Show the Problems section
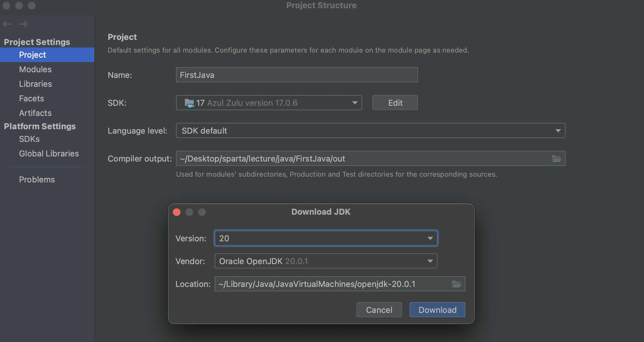Viewport: 644px width, 342px height. pos(37,180)
